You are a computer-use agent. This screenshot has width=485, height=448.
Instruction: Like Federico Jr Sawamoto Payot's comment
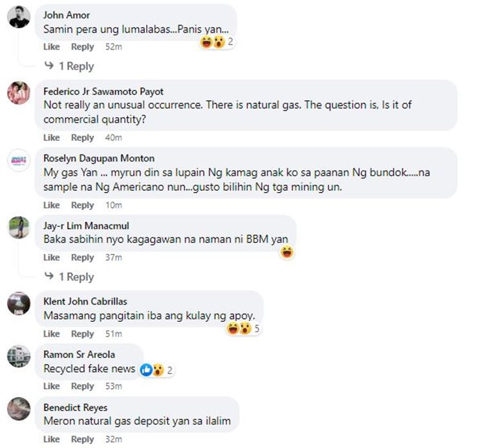click(x=51, y=138)
